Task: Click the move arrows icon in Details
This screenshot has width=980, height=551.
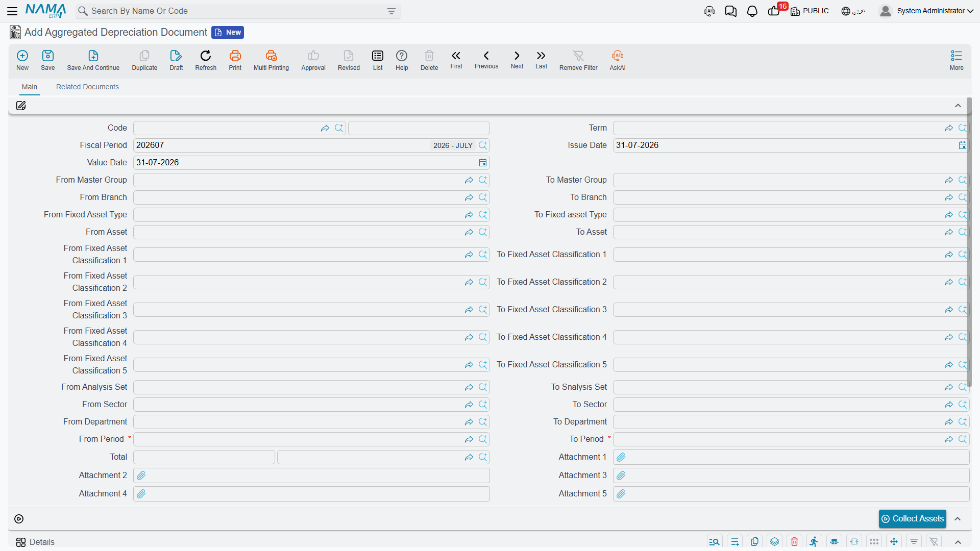Action: coord(894,542)
